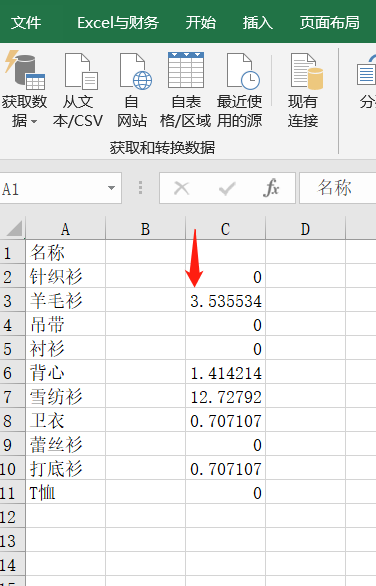Select cell C2 with 0 (针织衫 row)
Image resolution: width=376 pixels, height=586 pixels.
click(x=225, y=276)
